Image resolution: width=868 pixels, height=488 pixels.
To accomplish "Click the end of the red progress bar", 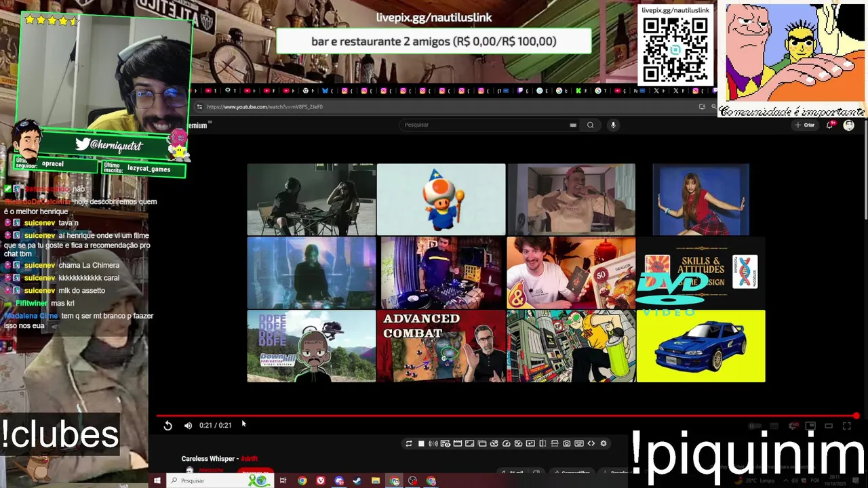I will 856,416.
